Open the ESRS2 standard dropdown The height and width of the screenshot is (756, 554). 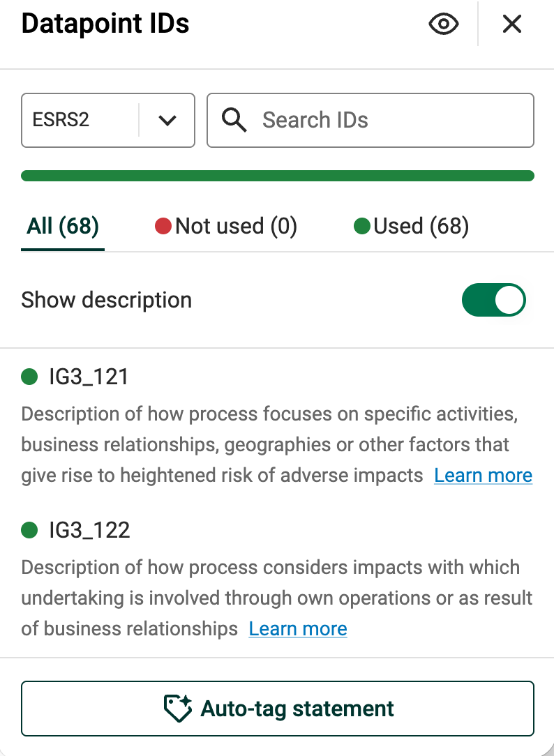(x=107, y=120)
